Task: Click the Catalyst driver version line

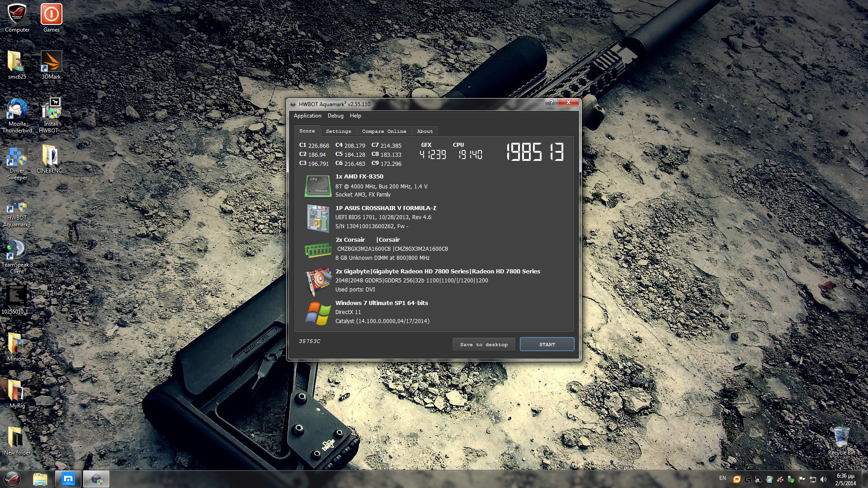Action: 382,321
